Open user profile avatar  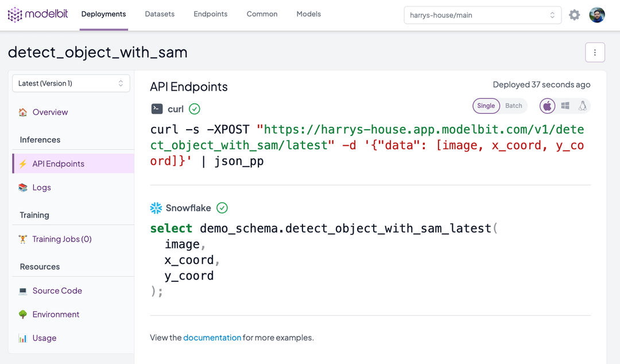click(596, 15)
